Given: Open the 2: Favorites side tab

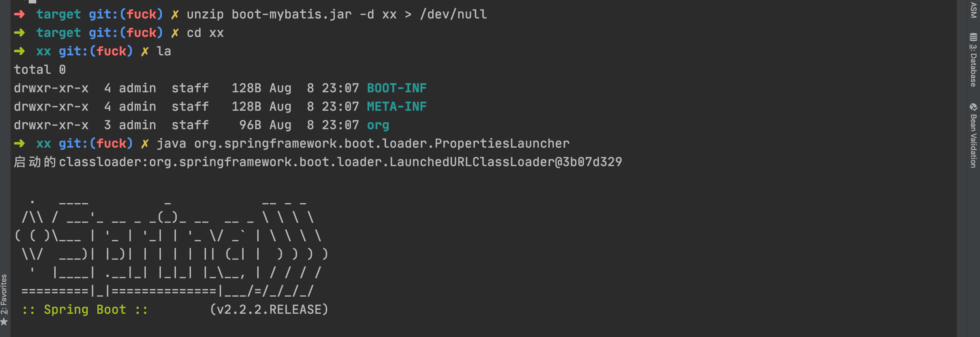Looking at the screenshot, I should click(4, 294).
